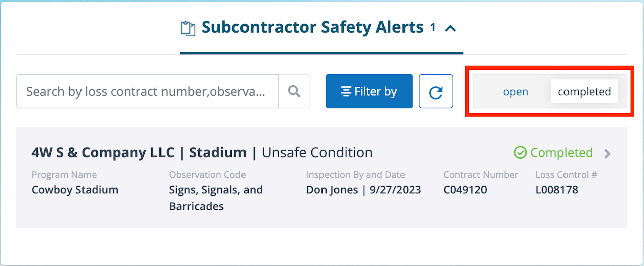This screenshot has width=644, height=266.
Task: Click the magnifying glass search icon
Action: point(294,91)
